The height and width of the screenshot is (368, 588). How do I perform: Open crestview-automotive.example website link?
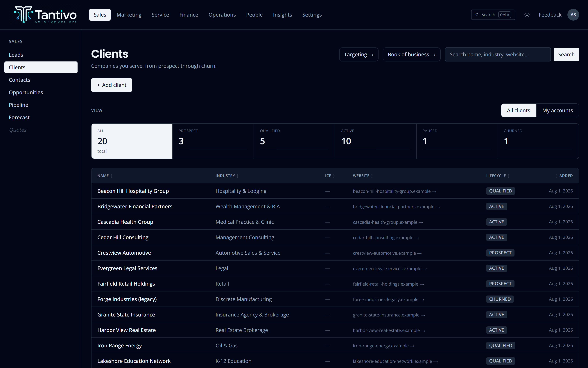(x=387, y=253)
